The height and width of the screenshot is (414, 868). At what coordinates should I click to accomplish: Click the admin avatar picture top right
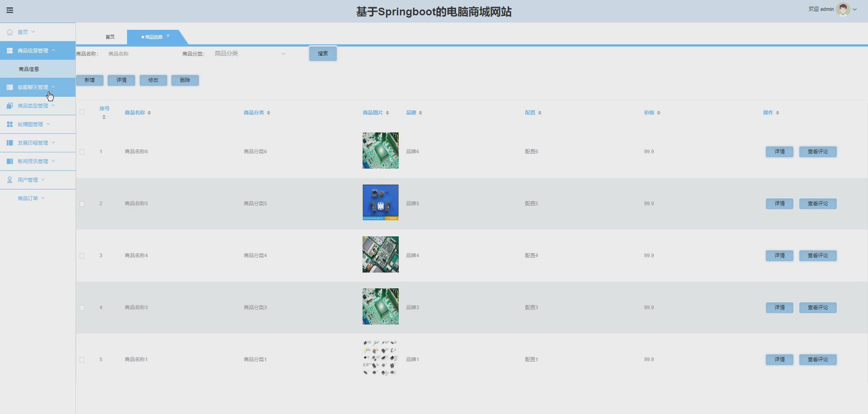pyautogui.click(x=844, y=9)
